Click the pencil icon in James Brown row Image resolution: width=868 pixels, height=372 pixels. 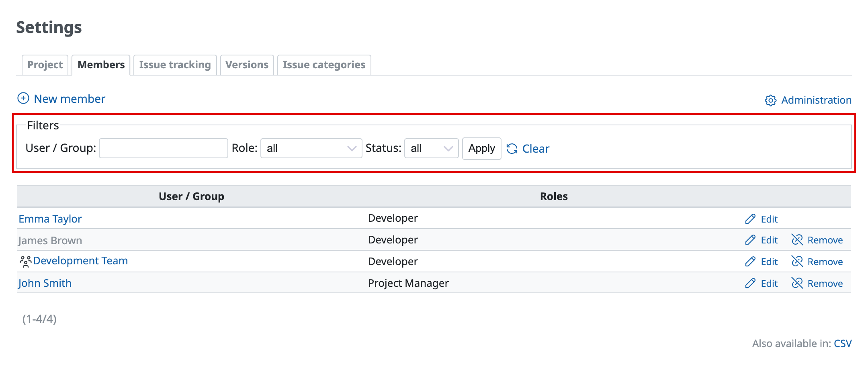click(x=750, y=240)
